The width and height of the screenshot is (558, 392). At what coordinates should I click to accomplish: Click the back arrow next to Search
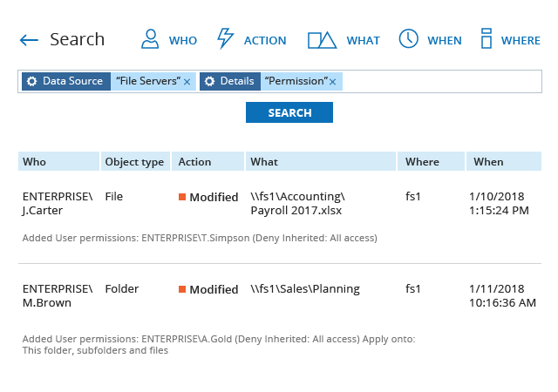tap(29, 40)
